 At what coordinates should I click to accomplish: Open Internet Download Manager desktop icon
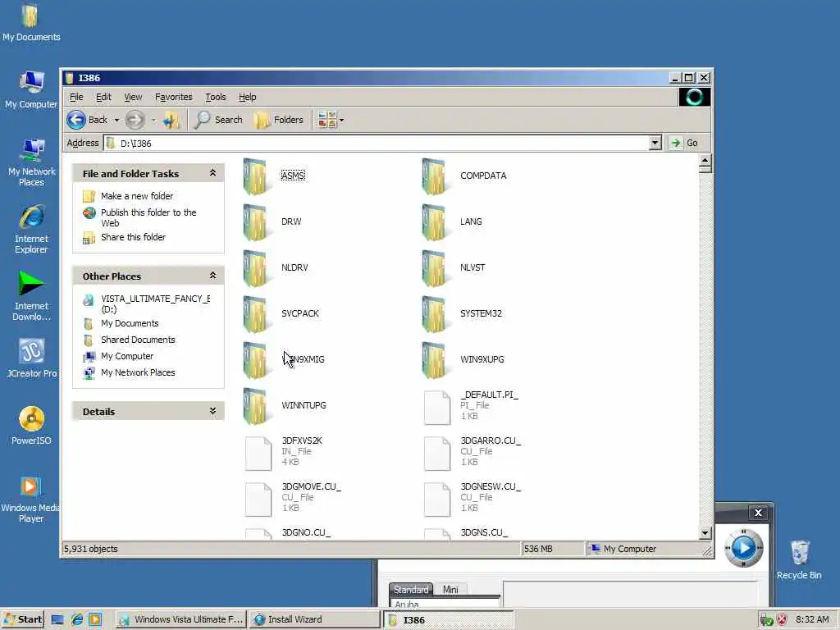tap(31, 296)
